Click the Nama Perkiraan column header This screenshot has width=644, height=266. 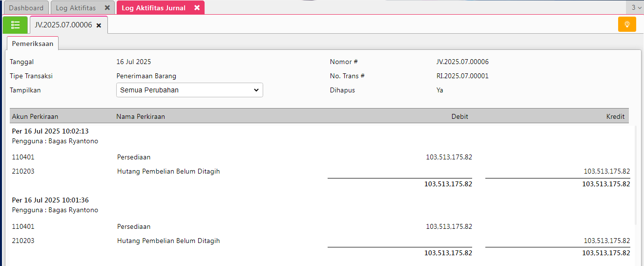click(141, 116)
